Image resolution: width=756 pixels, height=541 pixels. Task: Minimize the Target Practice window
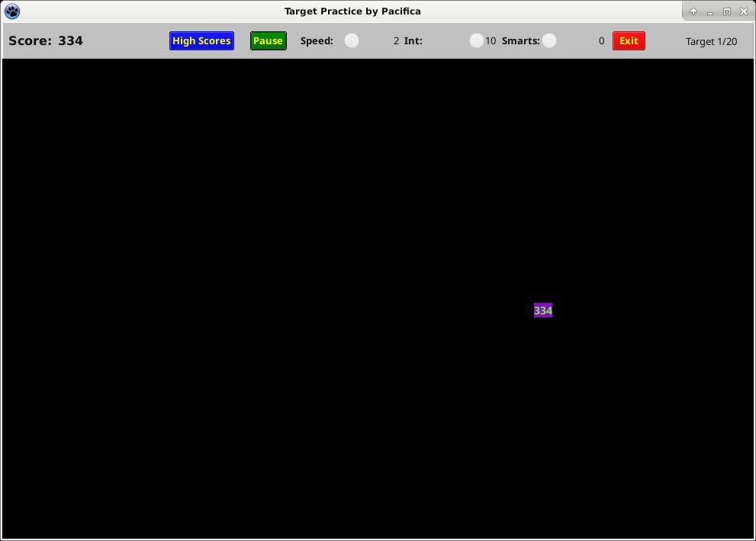(710, 11)
